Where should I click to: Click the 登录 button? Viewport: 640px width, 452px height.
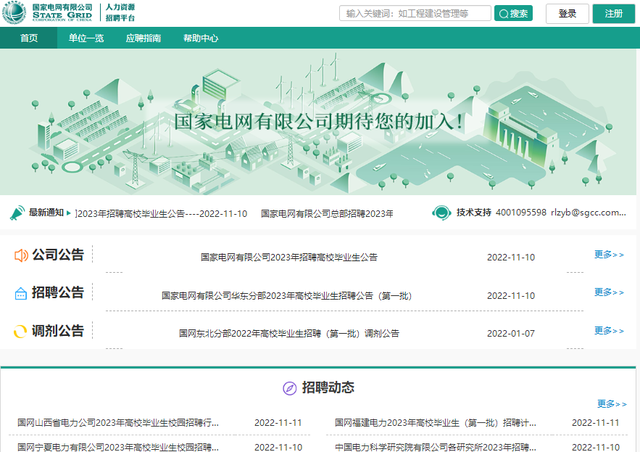coord(567,13)
